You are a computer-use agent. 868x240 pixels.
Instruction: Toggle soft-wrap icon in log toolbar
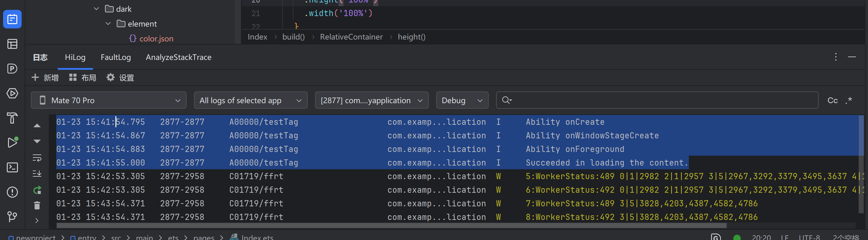[37, 158]
